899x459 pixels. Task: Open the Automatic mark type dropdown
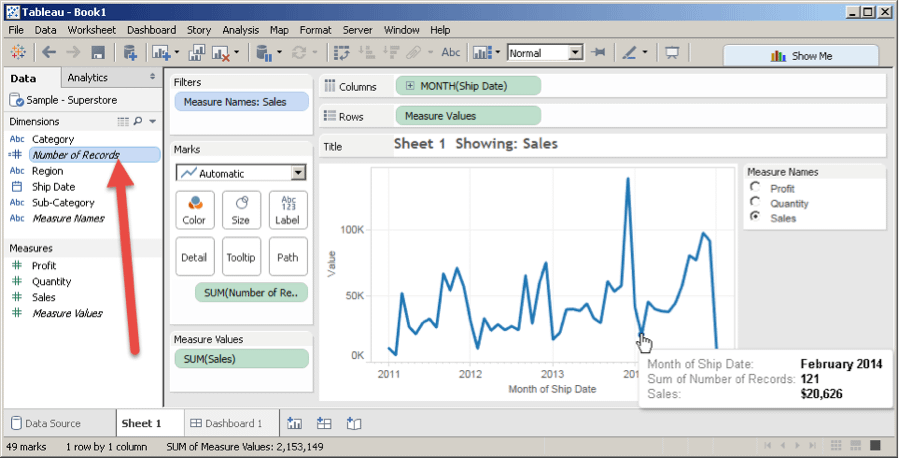240,173
